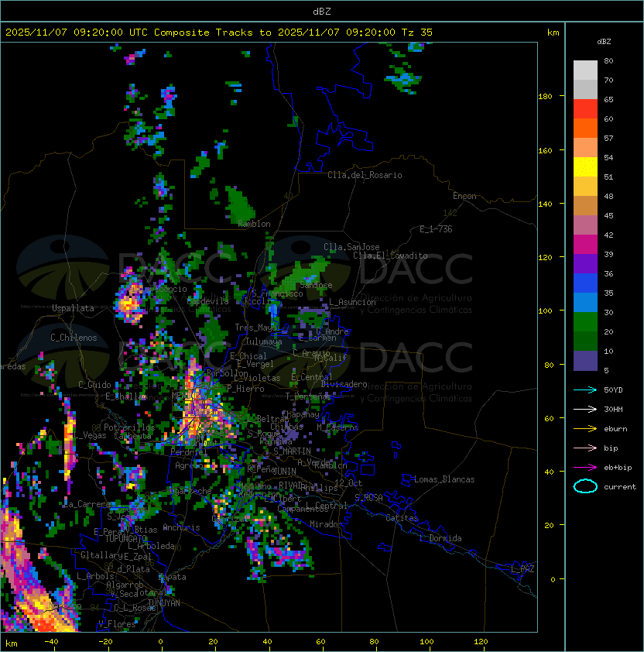Click the Tulumaya map label
The width and height of the screenshot is (644, 652).
point(264,341)
